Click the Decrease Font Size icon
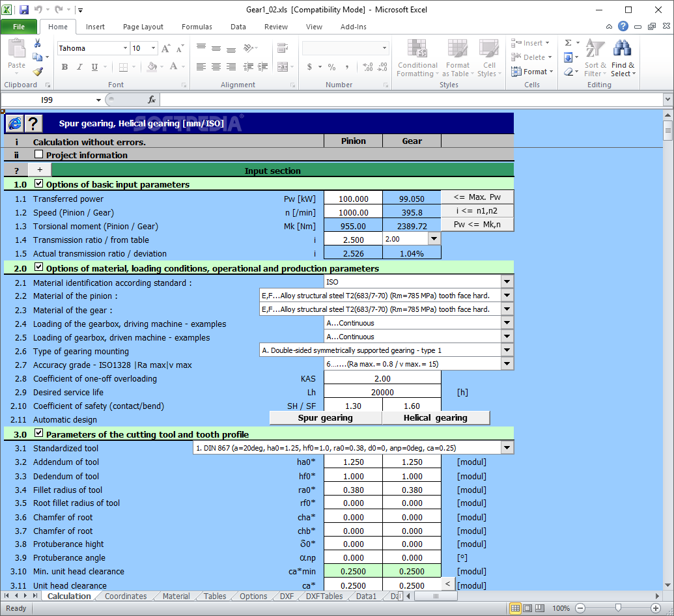The width and height of the screenshot is (674, 616). coord(180,48)
